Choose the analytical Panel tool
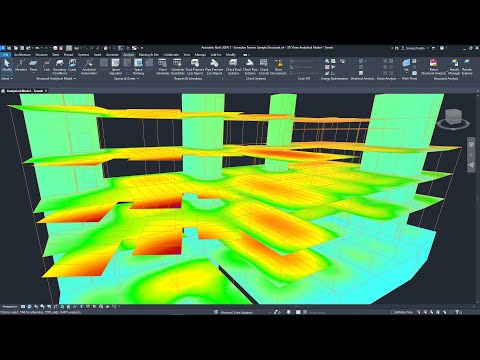 coord(33,65)
